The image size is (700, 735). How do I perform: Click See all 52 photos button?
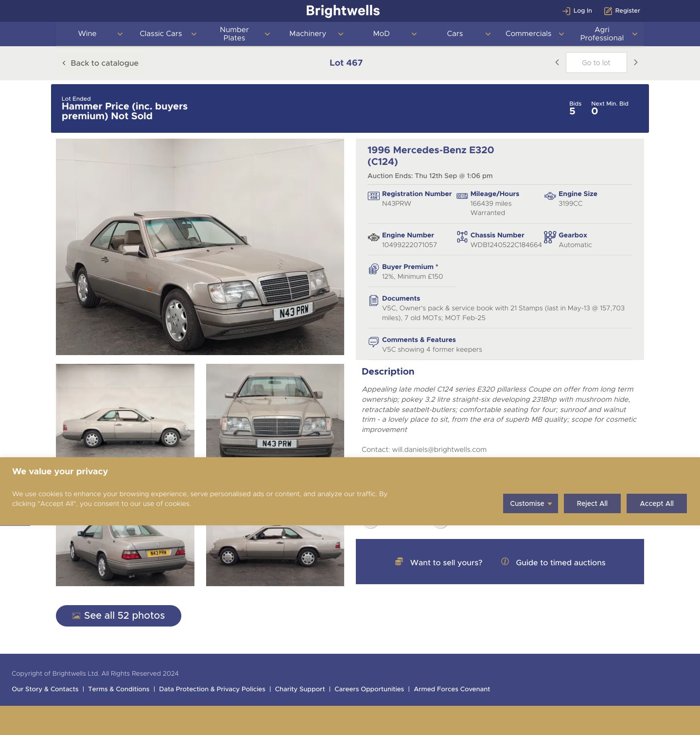click(119, 616)
